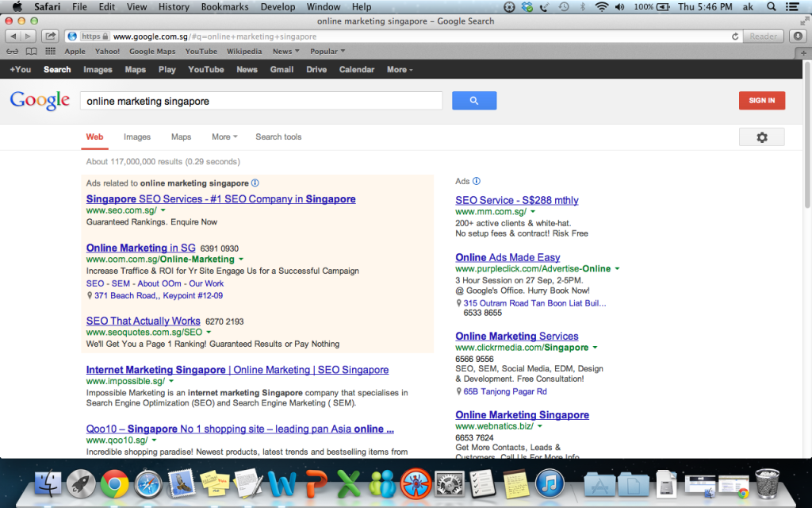Click the info icon beside 'Ads related to'
Viewport: 812px width, 508px height.
[255, 183]
